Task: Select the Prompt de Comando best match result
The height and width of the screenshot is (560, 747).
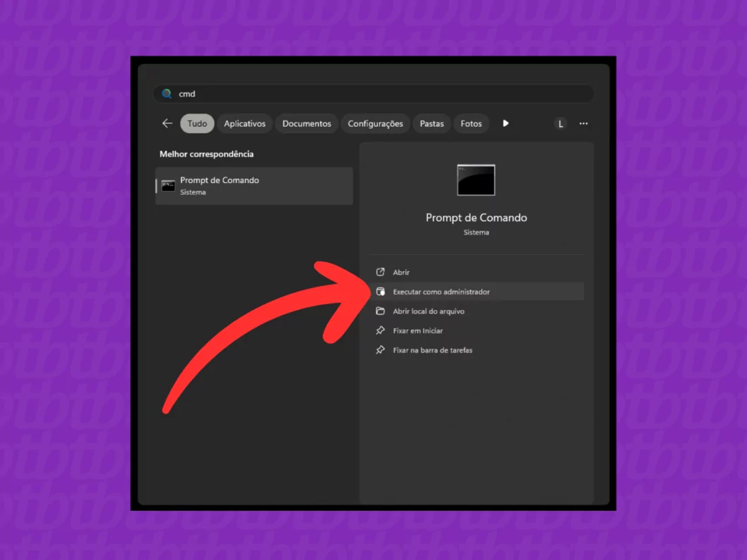Action: [x=254, y=186]
